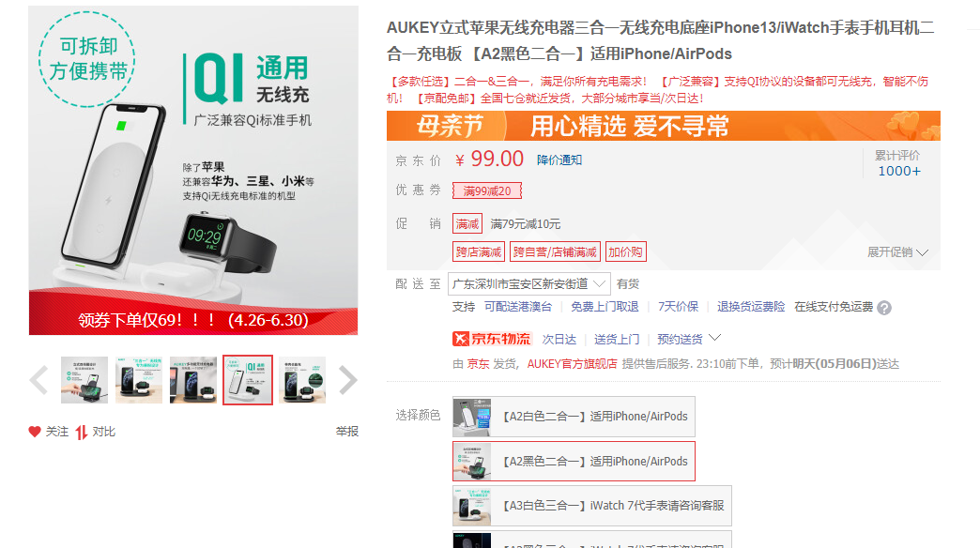The width and height of the screenshot is (980, 548).
Task: Click the 对比 compare icon
Action: click(x=82, y=432)
